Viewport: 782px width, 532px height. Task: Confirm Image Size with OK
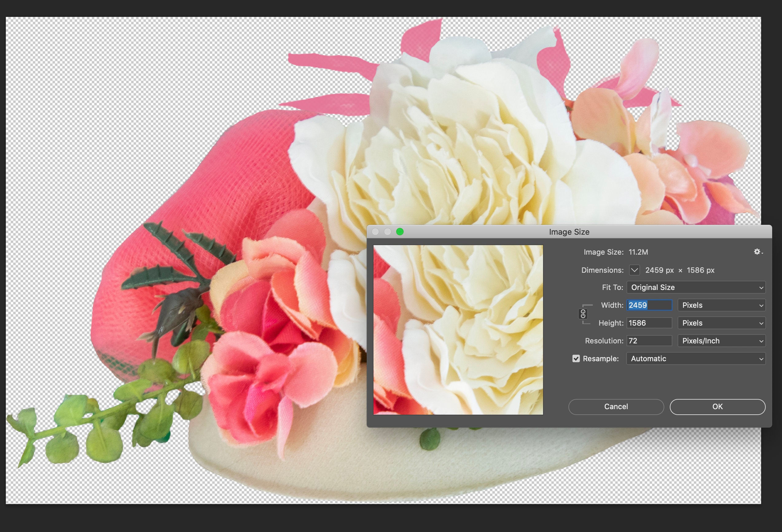click(717, 406)
